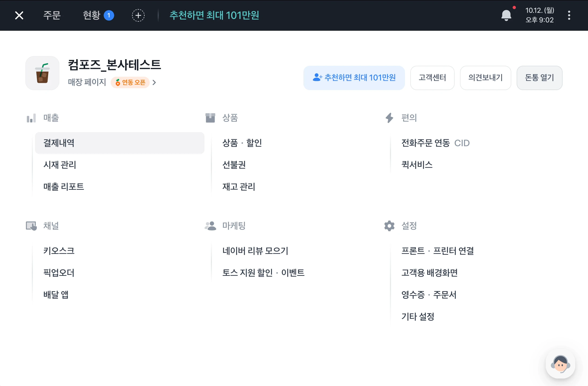Viewport: 588px width, 386px height.
Task: Open 고객용 배경화면
Action: click(430, 273)
